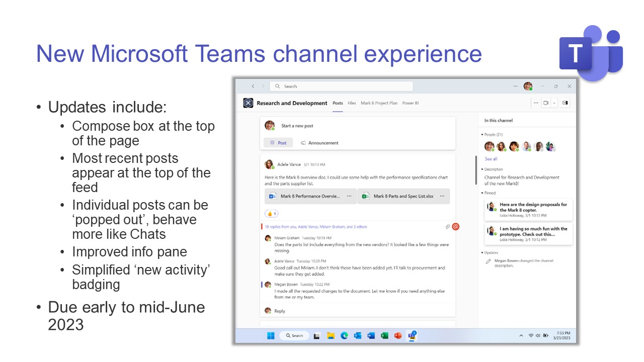
Task: Open Microsoft Teams from the taskbar
Action: click(x=413, y=335)
